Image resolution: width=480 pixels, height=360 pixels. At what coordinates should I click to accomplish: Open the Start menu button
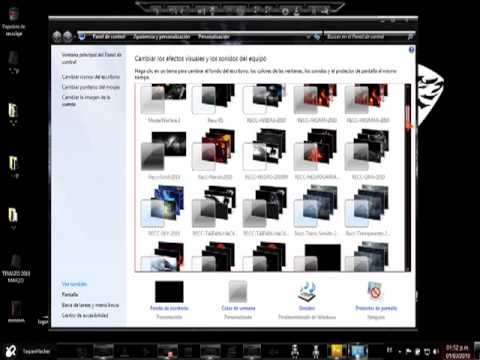[x=11, y=351]
